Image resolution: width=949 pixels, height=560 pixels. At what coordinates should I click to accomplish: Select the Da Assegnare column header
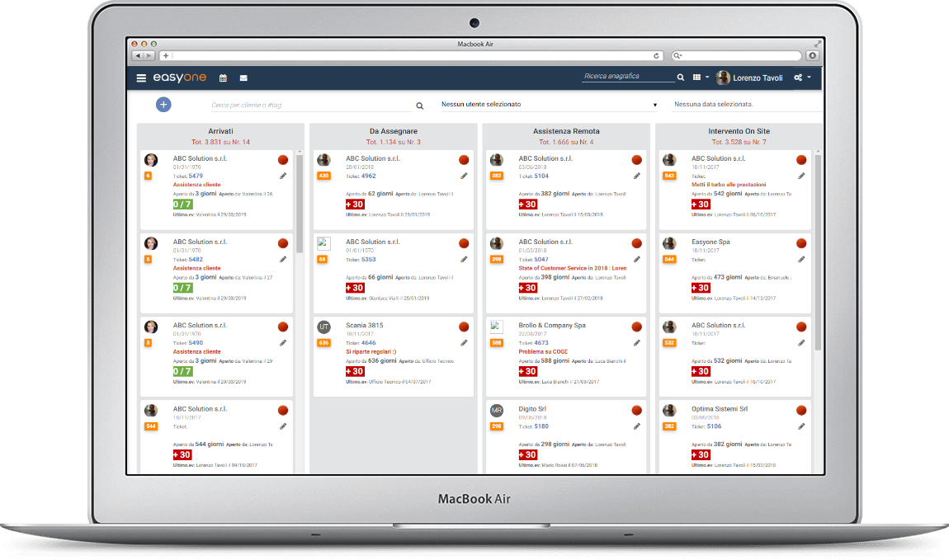click(x=394, y=131)
